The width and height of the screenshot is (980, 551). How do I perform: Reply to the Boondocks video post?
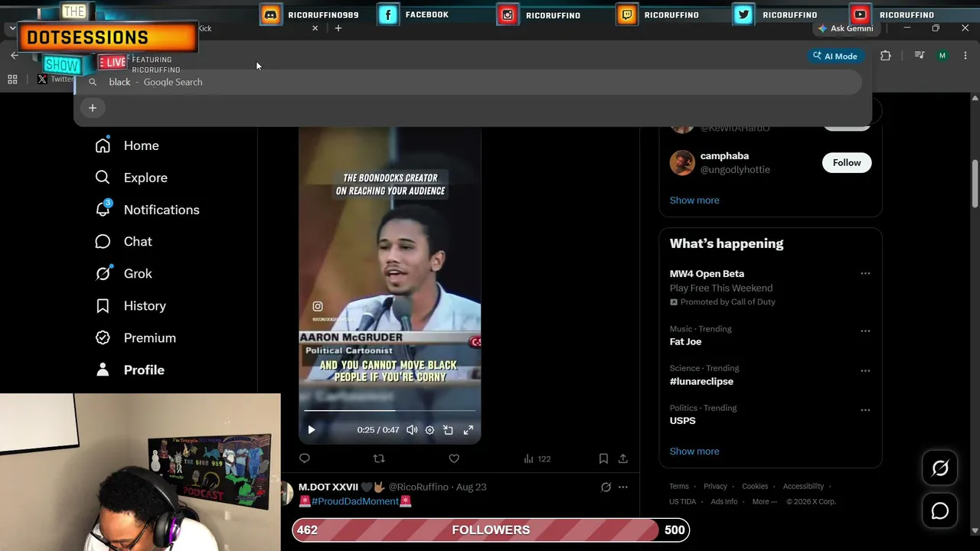point(305,458)
